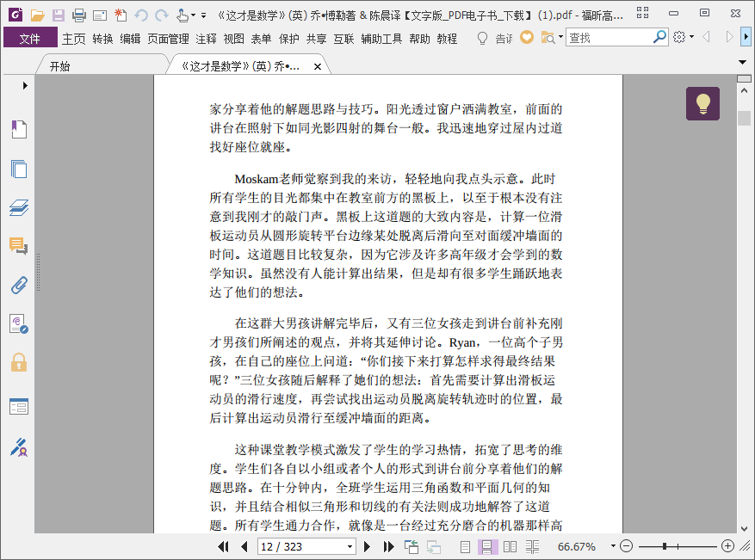Open the Attachments paperclip panel
The width and height of the screenshot is (755, 560).
19,286
